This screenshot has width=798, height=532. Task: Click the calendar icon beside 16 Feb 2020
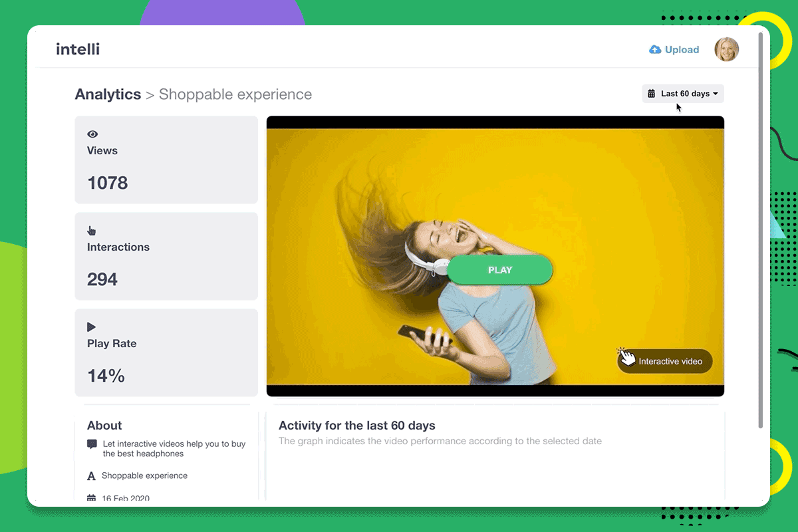[x=92, y=498]
